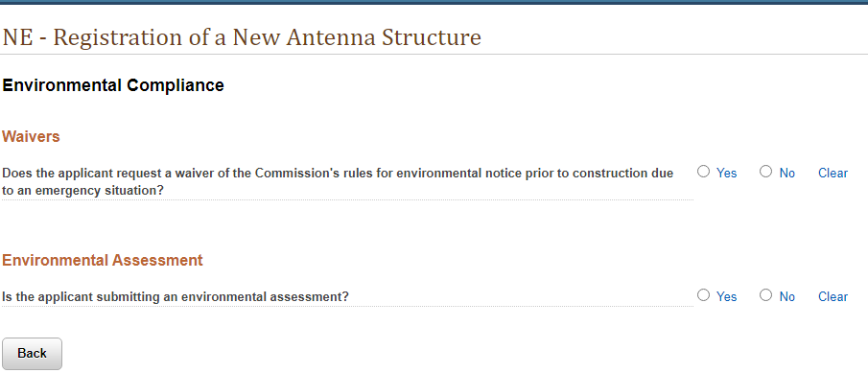Go to previous page with Back button

pyautogui.click(x=32, y=353)
